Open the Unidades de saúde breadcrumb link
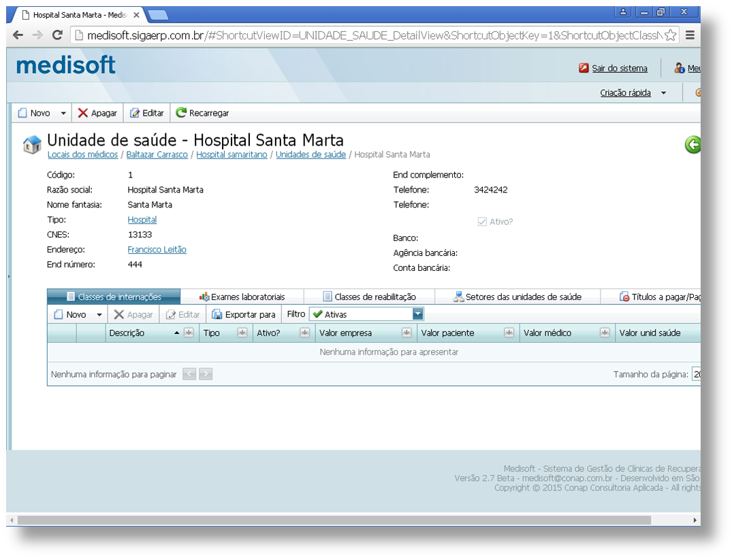 310,154
